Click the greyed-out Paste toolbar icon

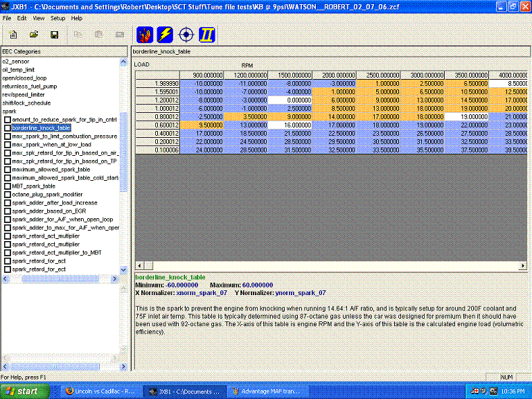pyautogui.click(x=99, y=35)
